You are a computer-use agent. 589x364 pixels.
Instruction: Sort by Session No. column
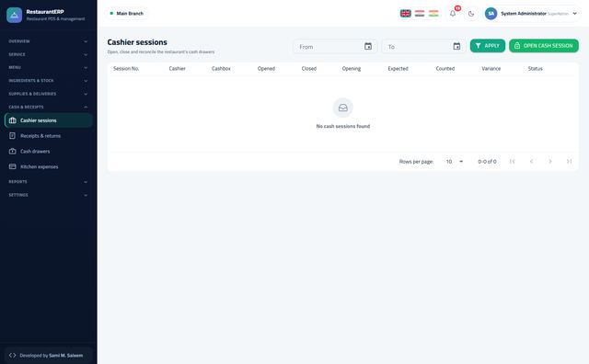(126, 69)
